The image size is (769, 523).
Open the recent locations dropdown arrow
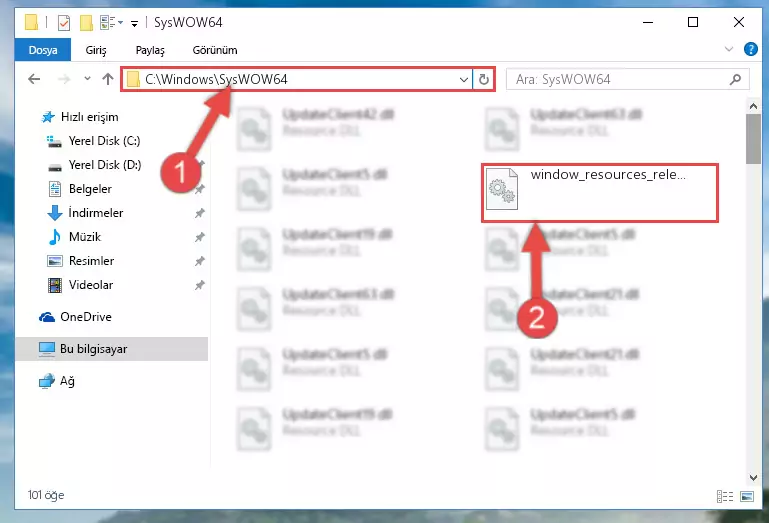point(87,78)
